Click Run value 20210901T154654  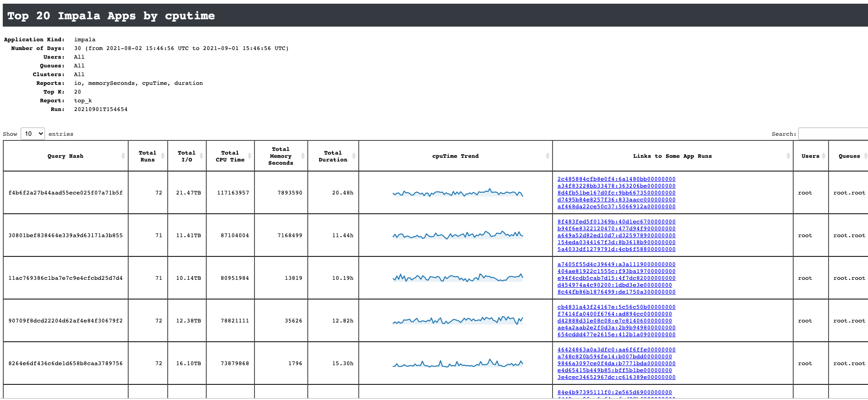click(x=101, y=109)
